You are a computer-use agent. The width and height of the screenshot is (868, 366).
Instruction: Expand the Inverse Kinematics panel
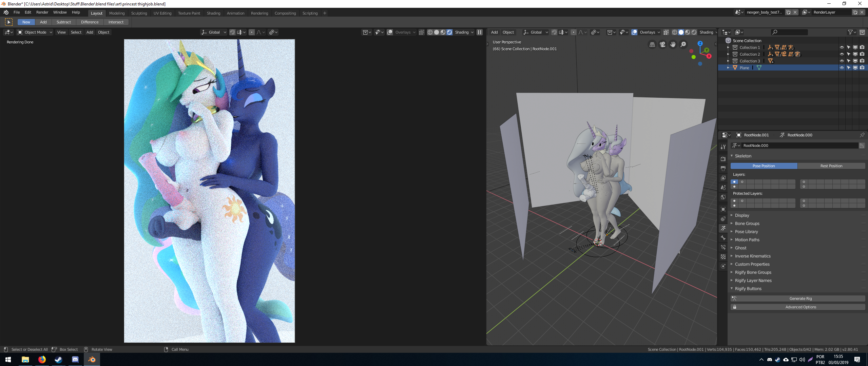752,256
